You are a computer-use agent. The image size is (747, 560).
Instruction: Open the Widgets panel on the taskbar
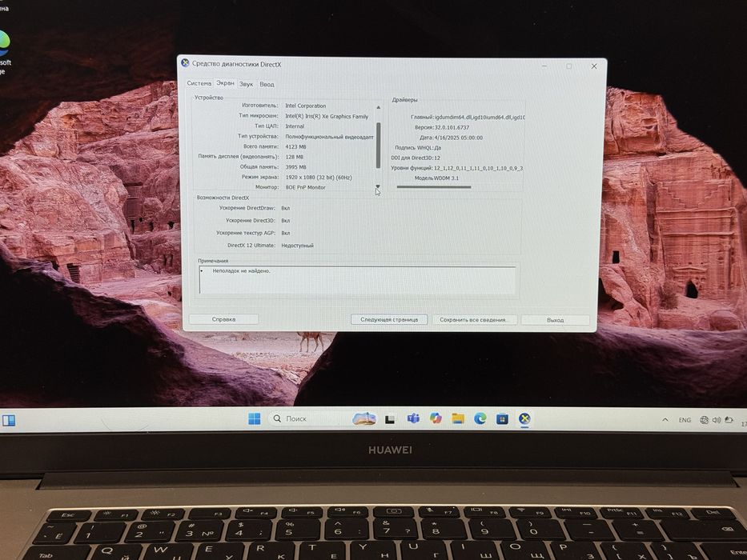tap(9, 421)
